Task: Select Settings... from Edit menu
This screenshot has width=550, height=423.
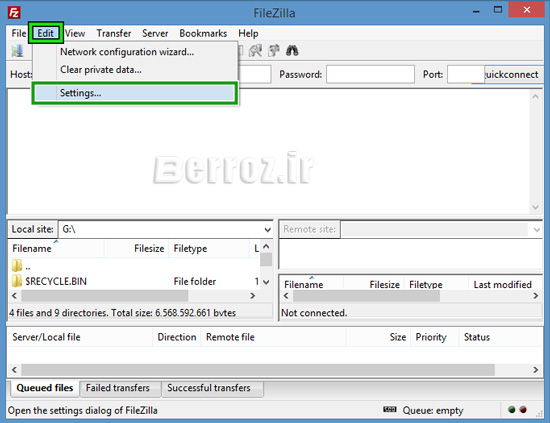Action: click(135, 93)
